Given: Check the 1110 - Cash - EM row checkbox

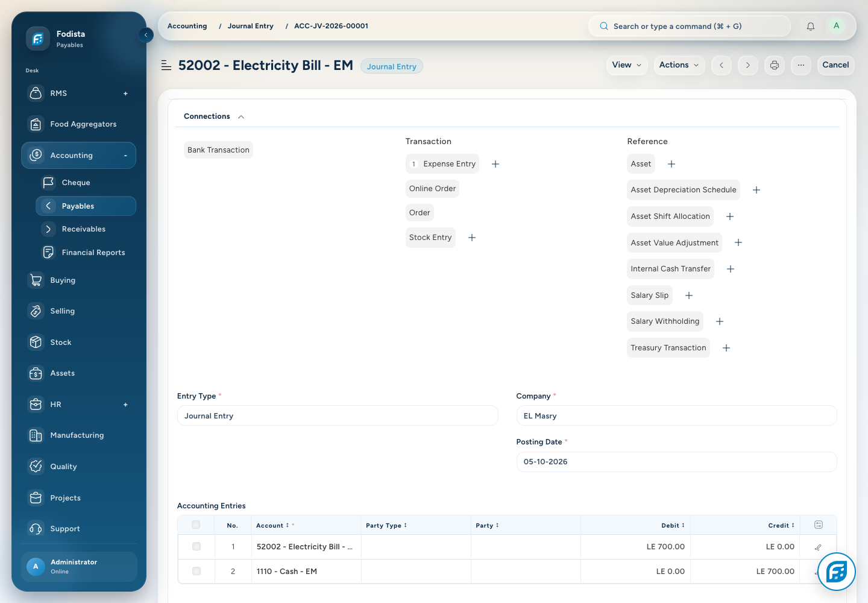Looking at the screenshot, I should pyautogui.click(x=197, y=571).
